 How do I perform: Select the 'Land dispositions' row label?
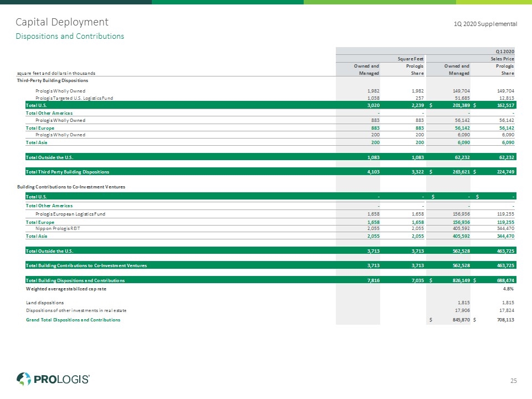45,303
